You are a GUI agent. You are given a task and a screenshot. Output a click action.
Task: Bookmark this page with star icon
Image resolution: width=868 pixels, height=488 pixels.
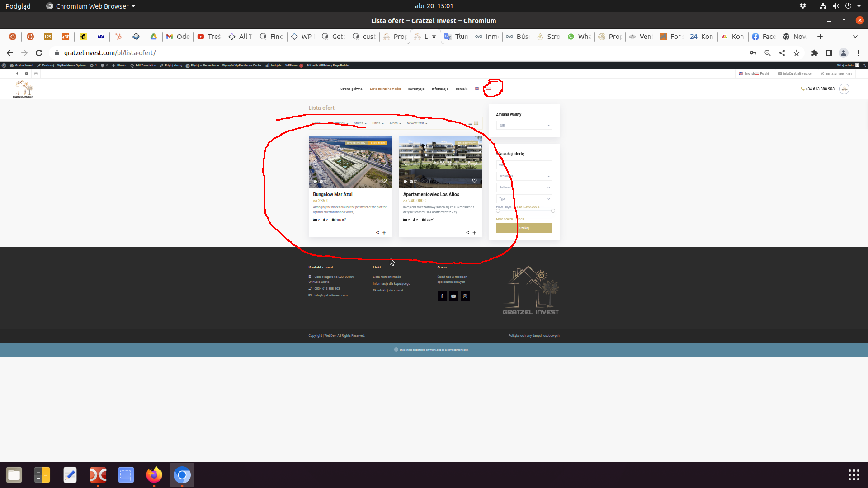click(797, 53)
